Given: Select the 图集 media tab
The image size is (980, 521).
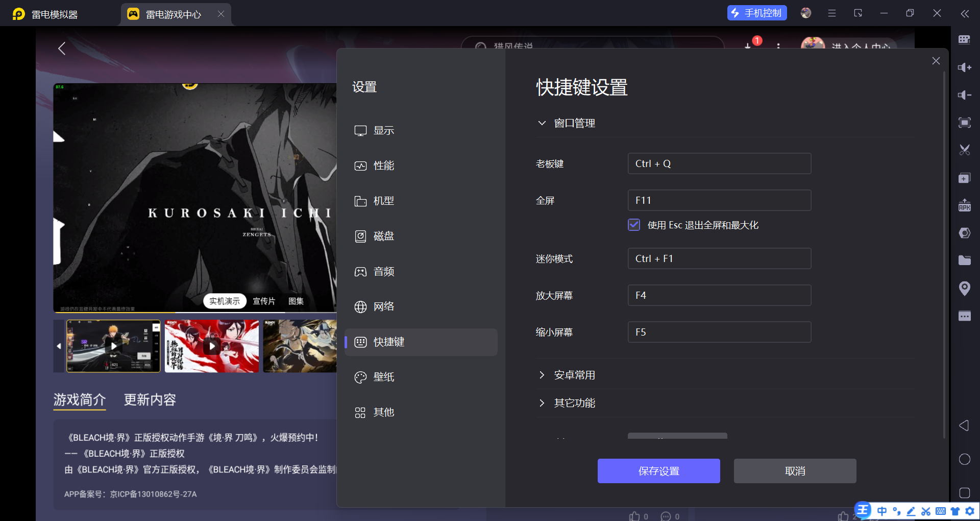Looking at the screenshot, I should pos(296,301).
